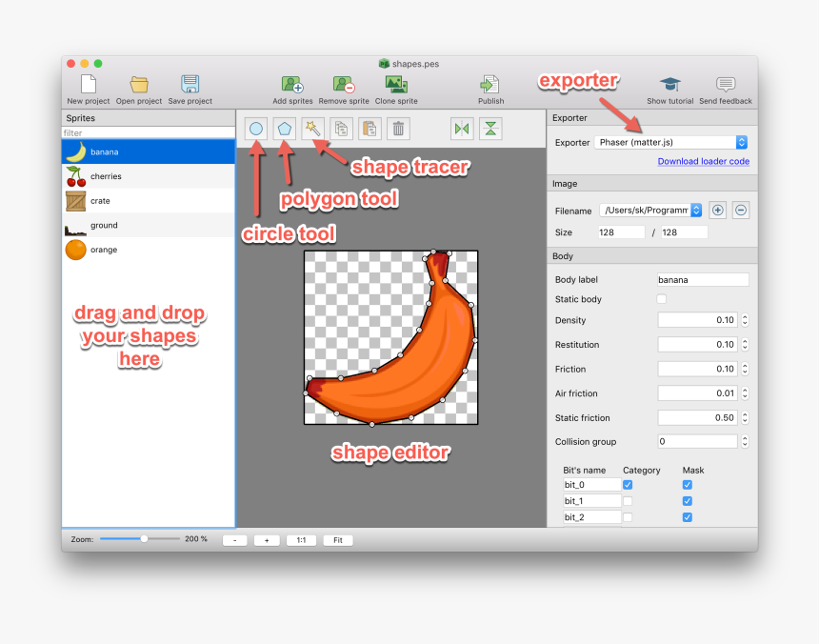Viewport: 819px width, 644px height.
Task: Select the ground sprite
Action: pyautogui.click(x=149, y=226)
